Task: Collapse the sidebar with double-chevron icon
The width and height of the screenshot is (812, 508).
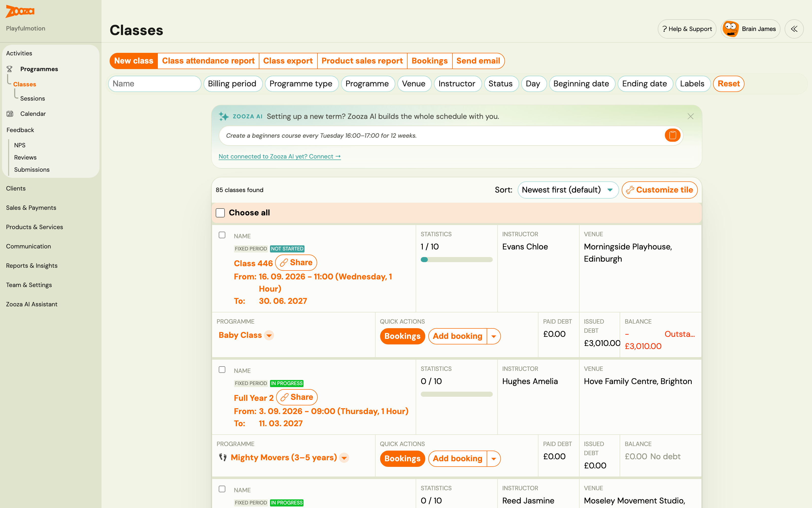Action: click(794, 29)
